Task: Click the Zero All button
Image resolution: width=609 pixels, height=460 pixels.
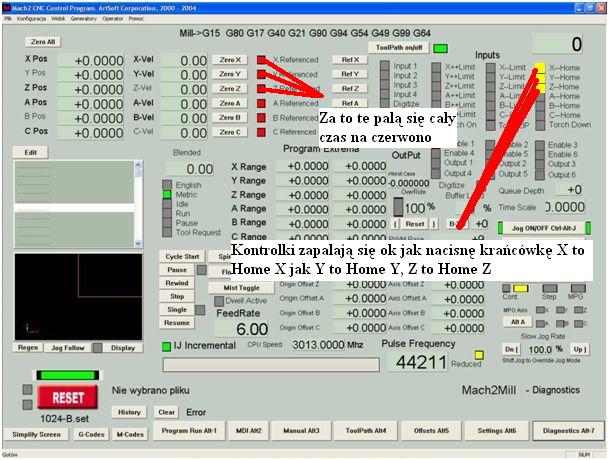Action: coord(43,42)
